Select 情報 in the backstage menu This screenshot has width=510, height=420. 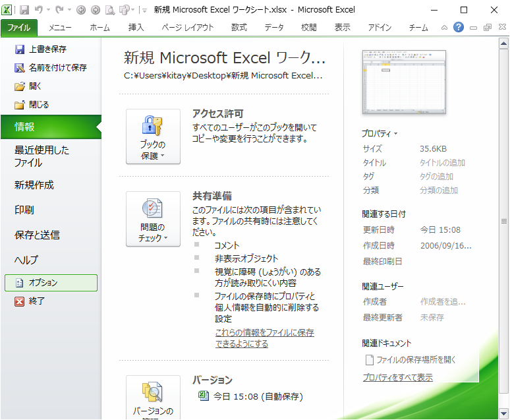point(51,127)
